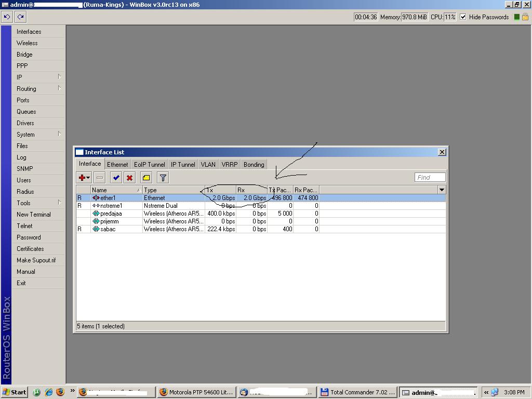This screenshot has height=399, width=532.
Task: Click the blue checkmark Enable button
Action: [116, 178]
